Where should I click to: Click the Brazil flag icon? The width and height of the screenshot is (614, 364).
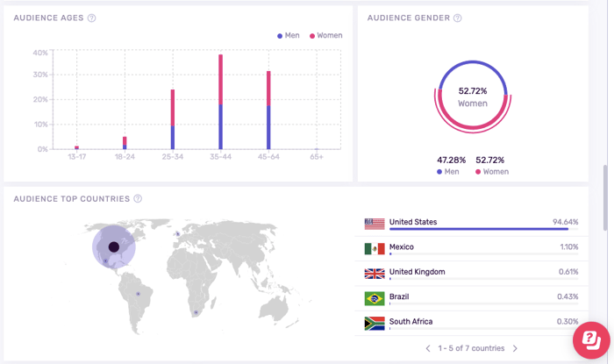(x=375, y=298)
